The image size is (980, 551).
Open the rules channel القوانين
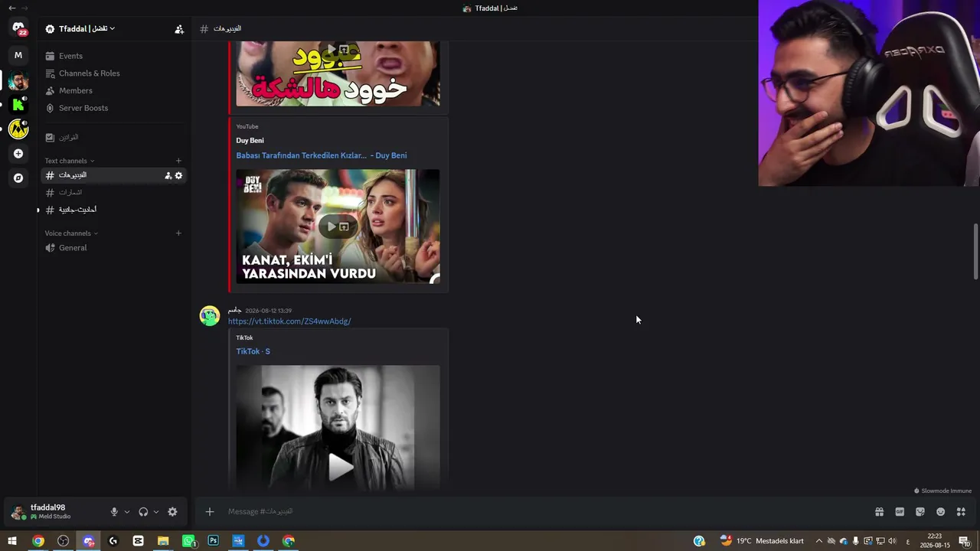pyautogui.click(x=114, y=138)
